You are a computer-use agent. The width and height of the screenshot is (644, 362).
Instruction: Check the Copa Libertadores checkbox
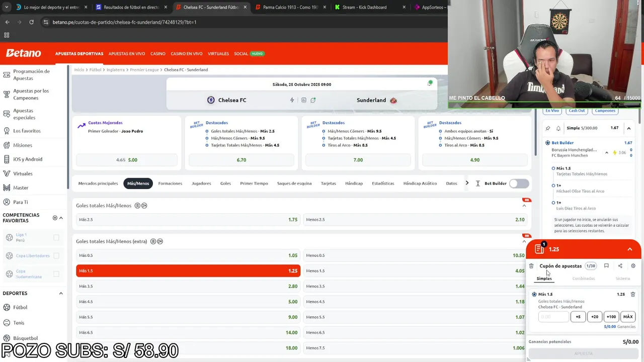(56, 255)
